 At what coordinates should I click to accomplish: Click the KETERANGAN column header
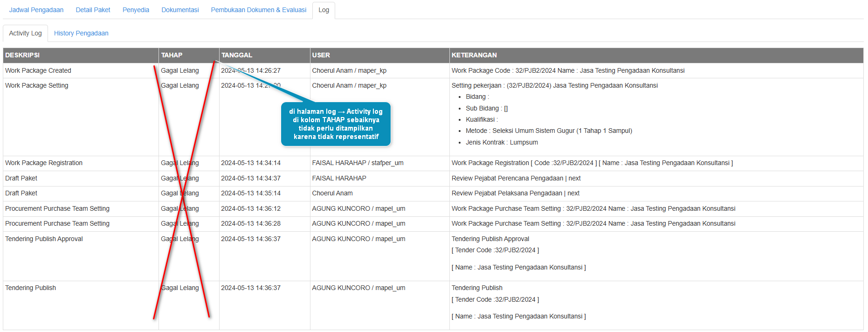point(474,55)
